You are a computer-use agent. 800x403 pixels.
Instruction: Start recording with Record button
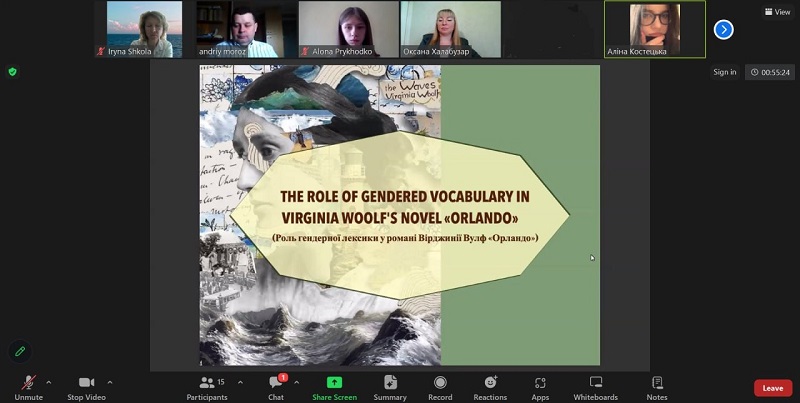pyautogui.click(x=440, y=388)
